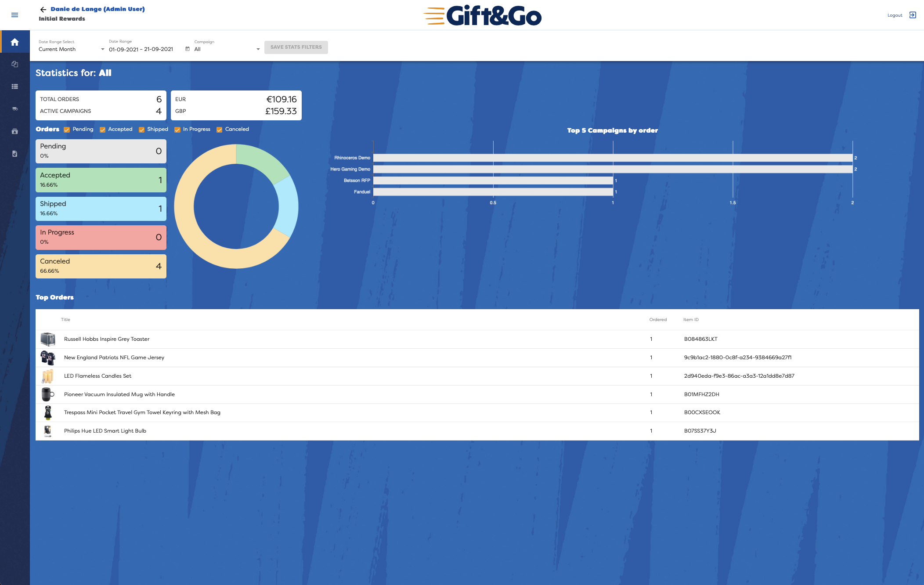
Task: Open the user archive icon in sidebar
Action: 14,131
